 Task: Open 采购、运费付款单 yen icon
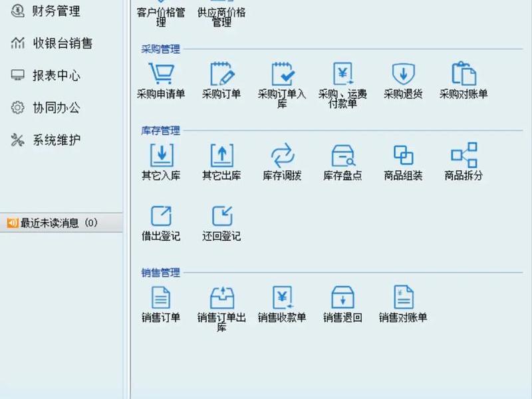tap(343, 73)
